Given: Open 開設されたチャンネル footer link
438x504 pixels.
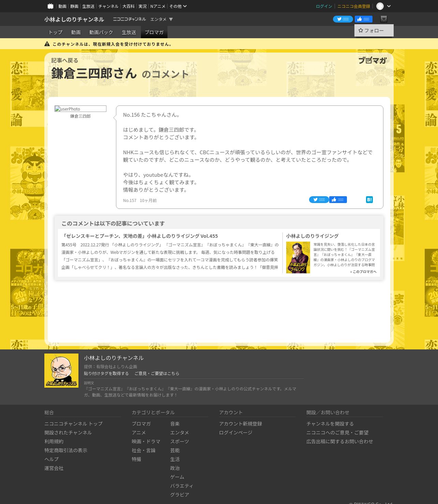Looking at the screenshot, I should pyautogui.click(x=68, y=432).
